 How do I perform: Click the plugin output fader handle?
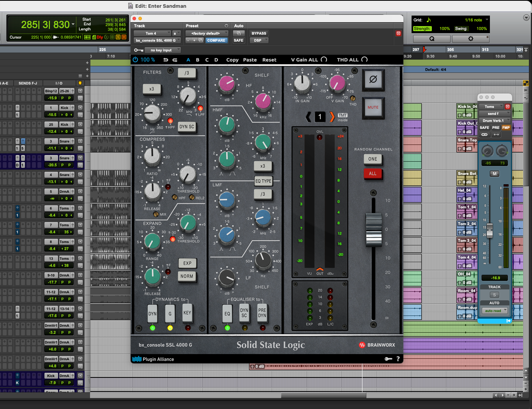click(373, 230)
